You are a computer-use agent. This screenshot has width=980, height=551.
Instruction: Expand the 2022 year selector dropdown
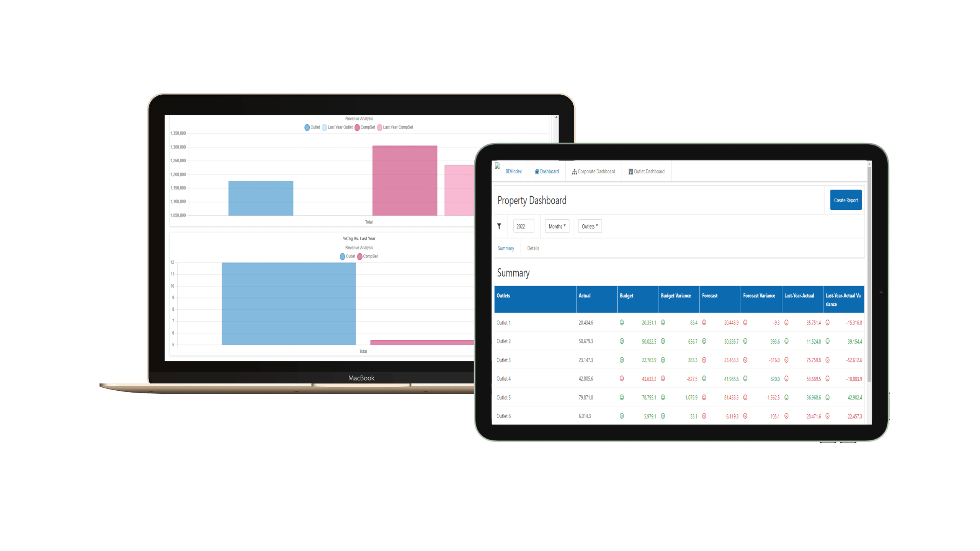522,226
